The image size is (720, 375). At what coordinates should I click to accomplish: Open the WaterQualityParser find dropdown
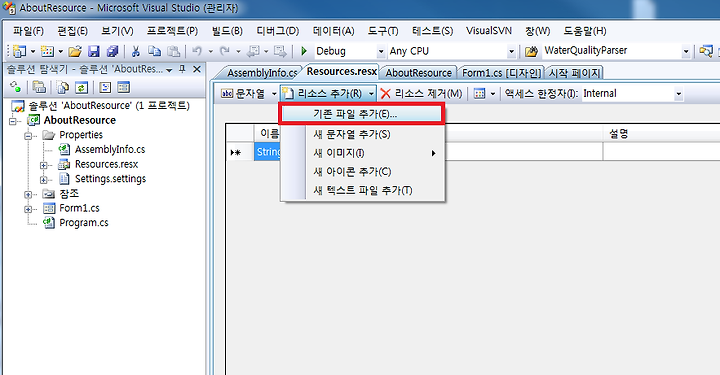click(x=686, y=51)
